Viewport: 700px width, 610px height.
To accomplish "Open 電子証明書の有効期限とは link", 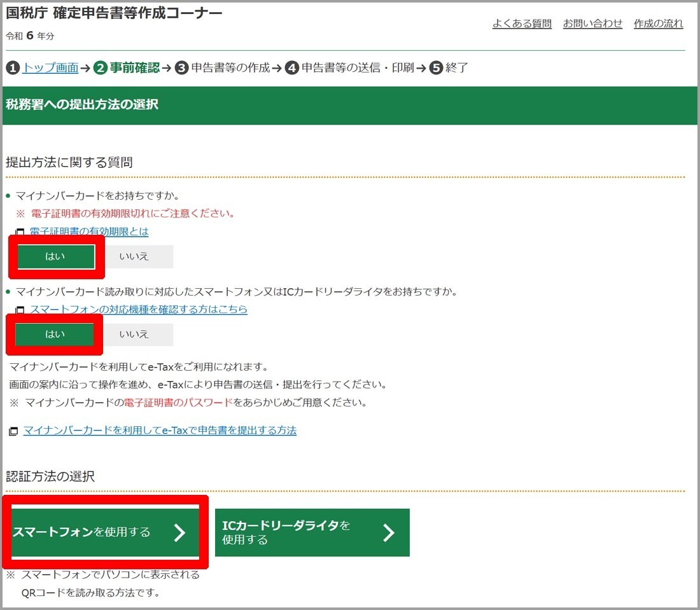I will click(89, 231).
